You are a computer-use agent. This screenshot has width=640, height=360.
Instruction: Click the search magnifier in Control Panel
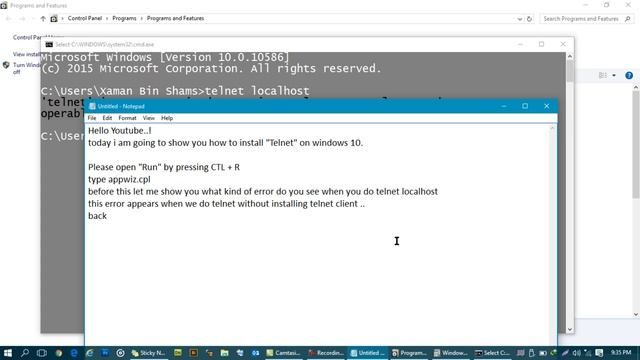pos(628,19)
